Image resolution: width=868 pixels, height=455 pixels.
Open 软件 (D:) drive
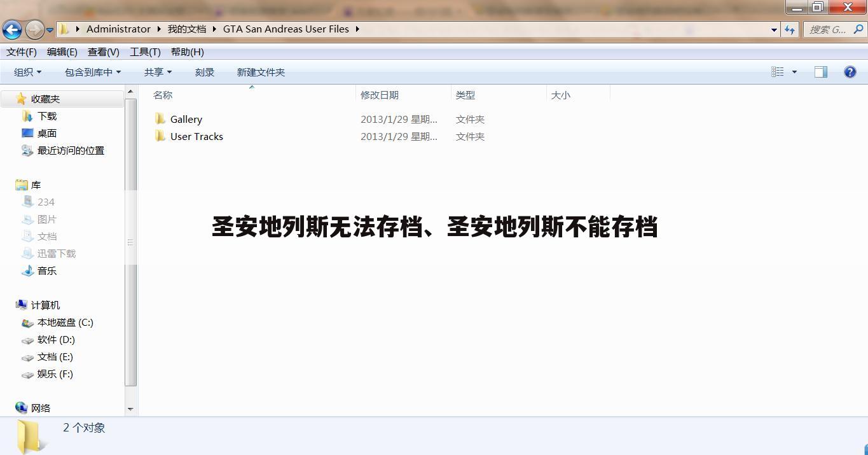(x=56, y=339)
